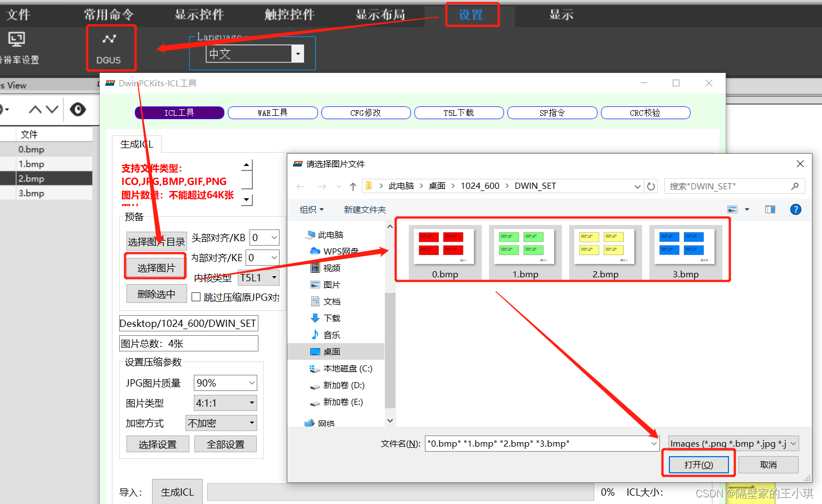Refresh the DWIN_SET folder view

tap(650, 186)
